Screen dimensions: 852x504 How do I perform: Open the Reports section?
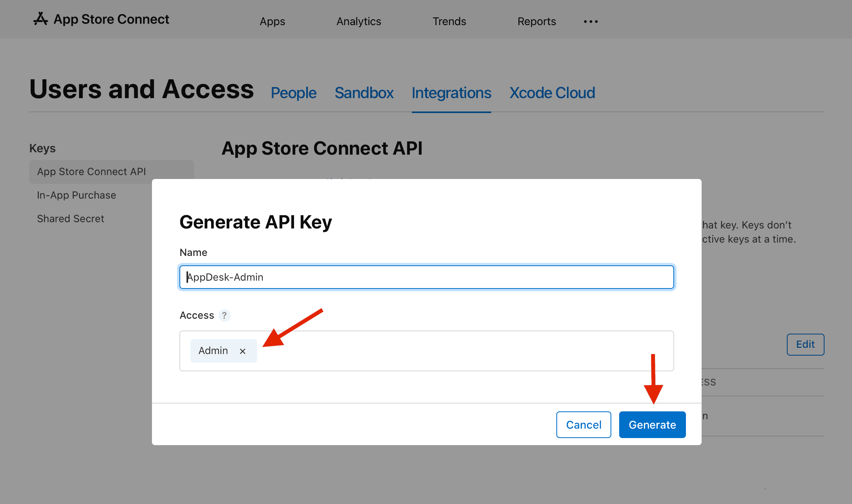point(536,22)
